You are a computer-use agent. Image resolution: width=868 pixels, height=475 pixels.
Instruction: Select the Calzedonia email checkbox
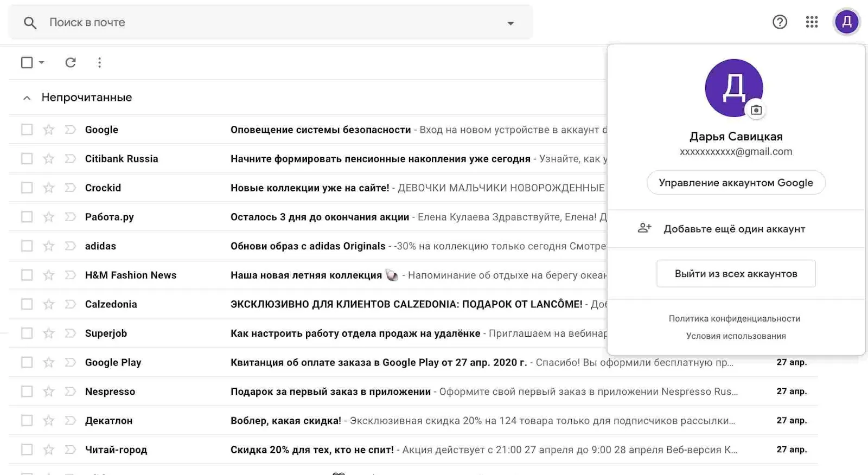pos(27,304)
